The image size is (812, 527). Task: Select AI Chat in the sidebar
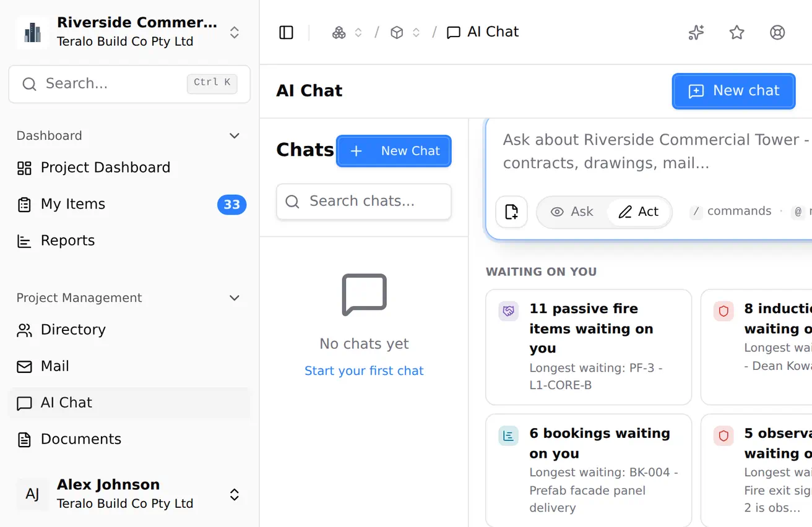coord(129,403)
